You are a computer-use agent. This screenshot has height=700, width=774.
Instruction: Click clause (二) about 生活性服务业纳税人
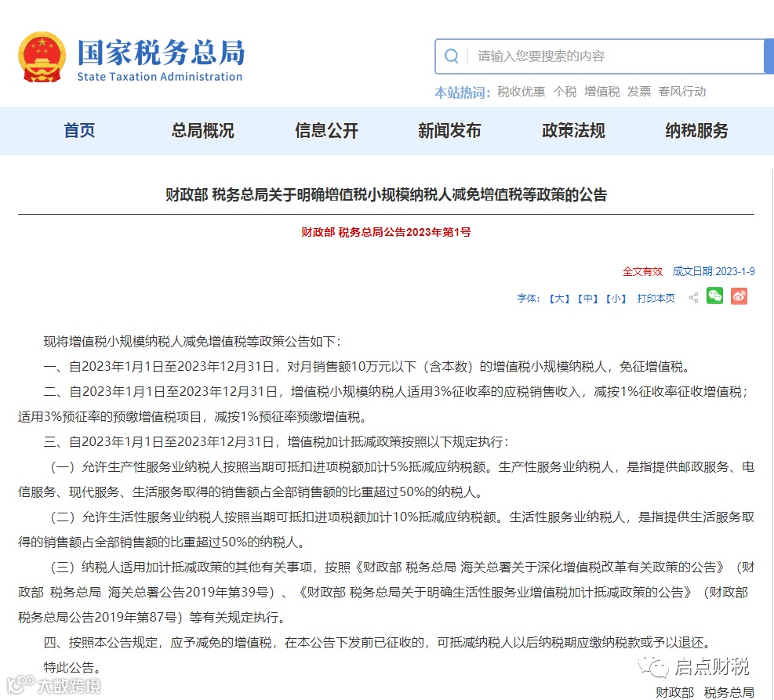click(386, 529)
